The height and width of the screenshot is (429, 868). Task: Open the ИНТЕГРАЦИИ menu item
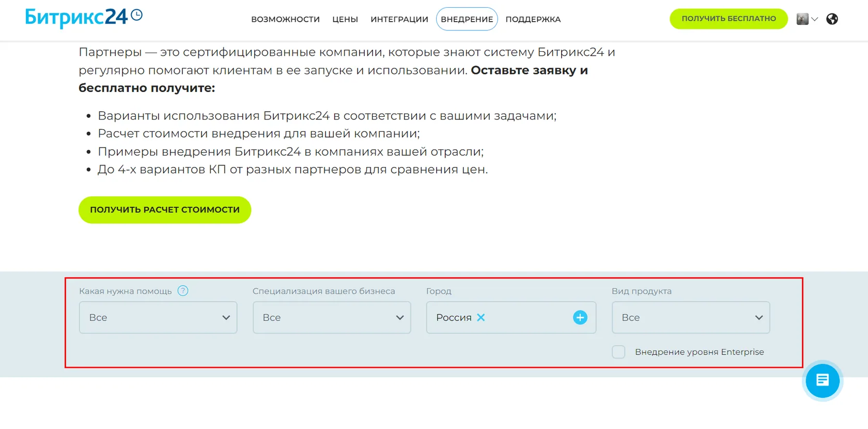click(399, 19)
